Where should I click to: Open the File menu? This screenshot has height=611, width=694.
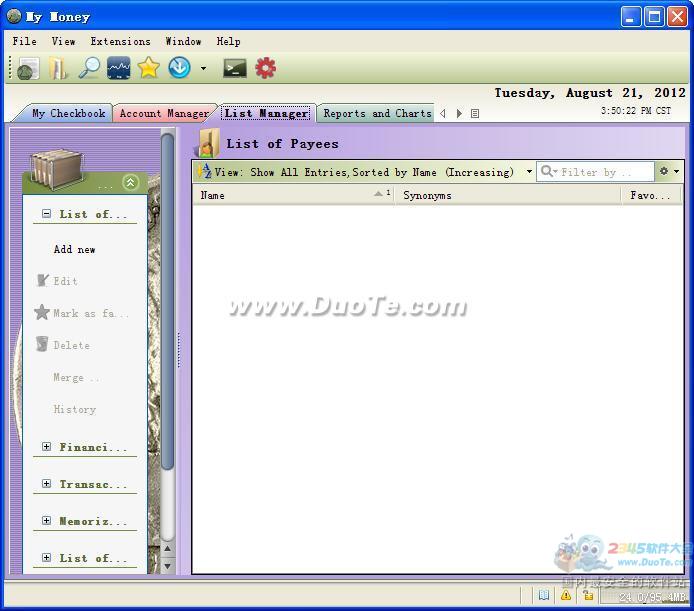click(x=24, y=41)
